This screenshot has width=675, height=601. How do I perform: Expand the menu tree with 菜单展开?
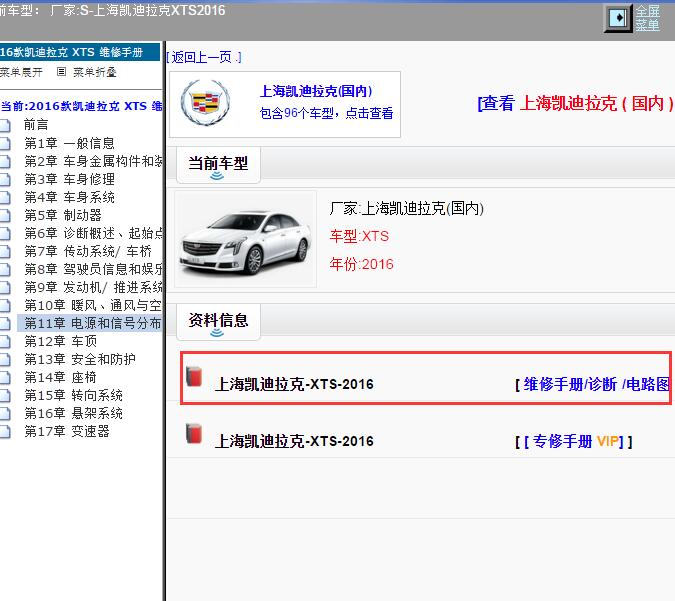pyautogui.click(x=22, y=72)
